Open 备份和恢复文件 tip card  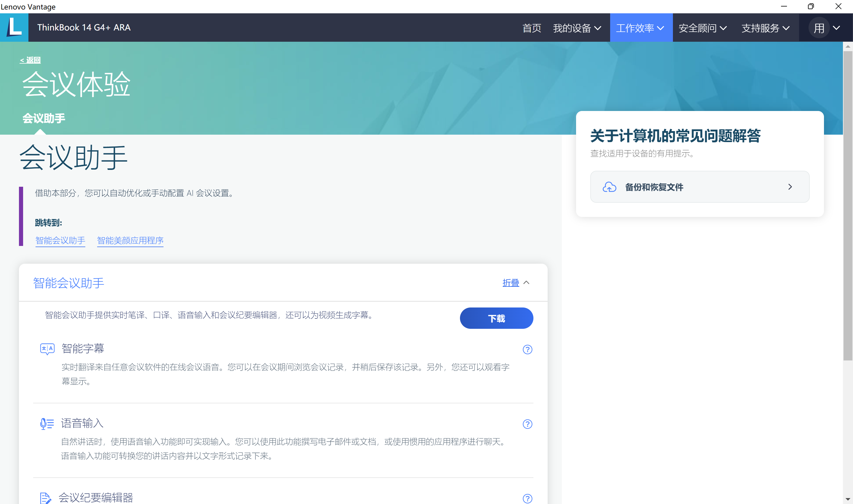coord(700,187)
